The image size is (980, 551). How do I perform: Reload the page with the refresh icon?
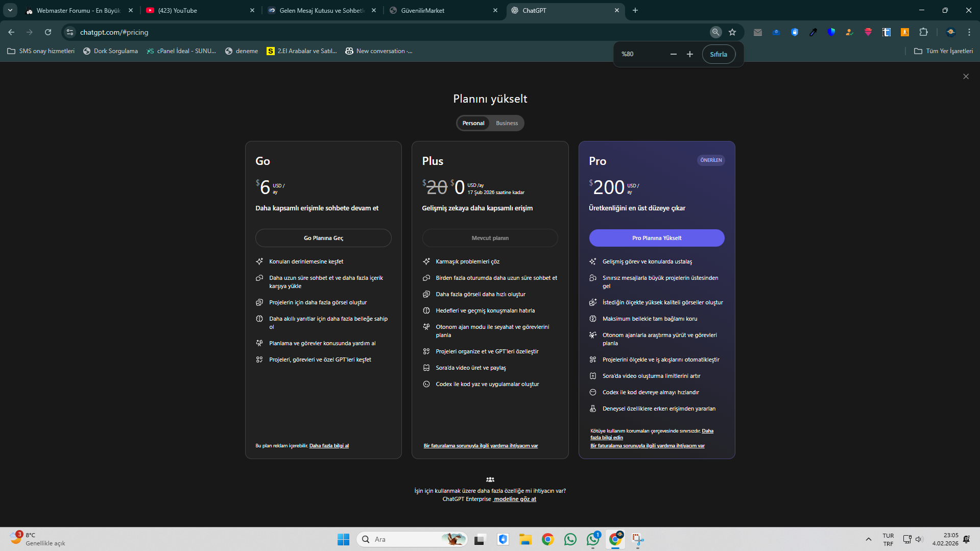click(48, 32)
